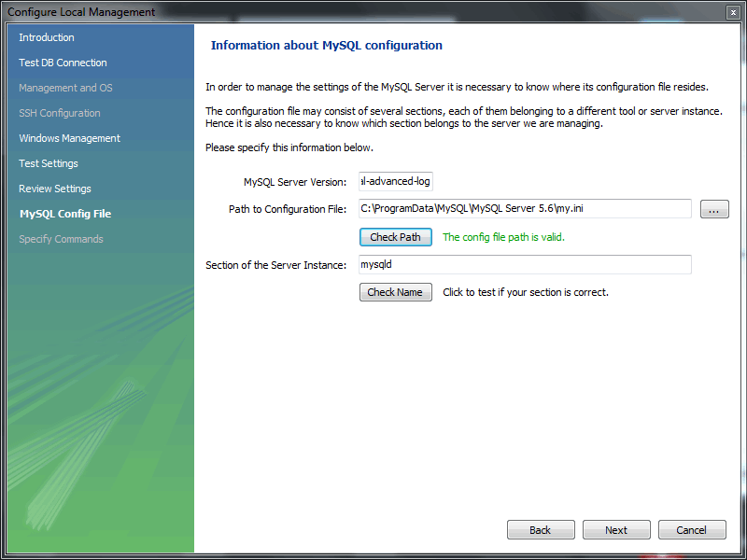This screenshot has width=747, height=560.
Task: Jump to Test DB Connection step
Action: coord(63,63)
